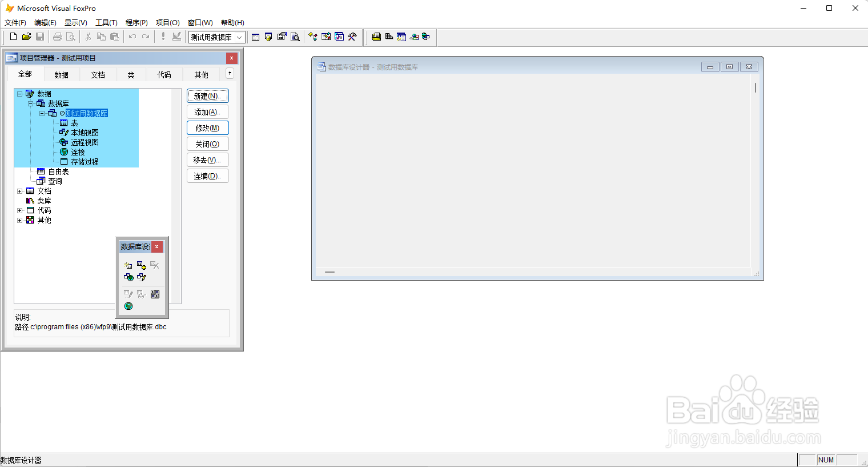This screenshot has height=467, width=868.
Task: Click Remove Table icon in floating toolbar
Action: 155,265
